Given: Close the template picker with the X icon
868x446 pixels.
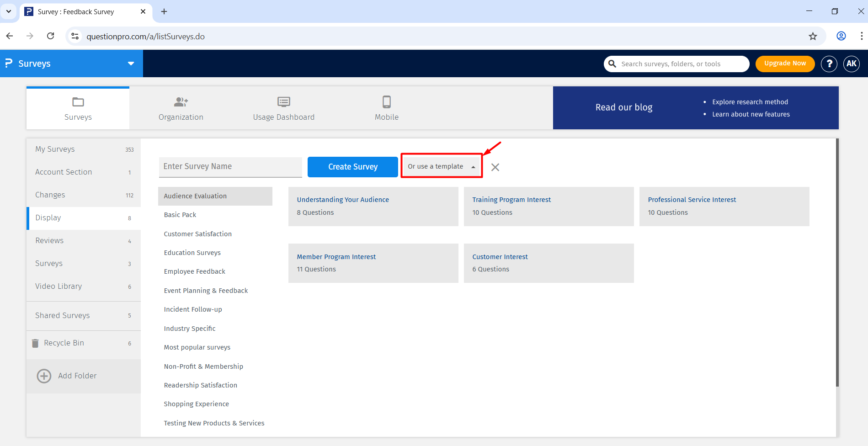Looking at the screenshot, I should (x=495, y=167).
